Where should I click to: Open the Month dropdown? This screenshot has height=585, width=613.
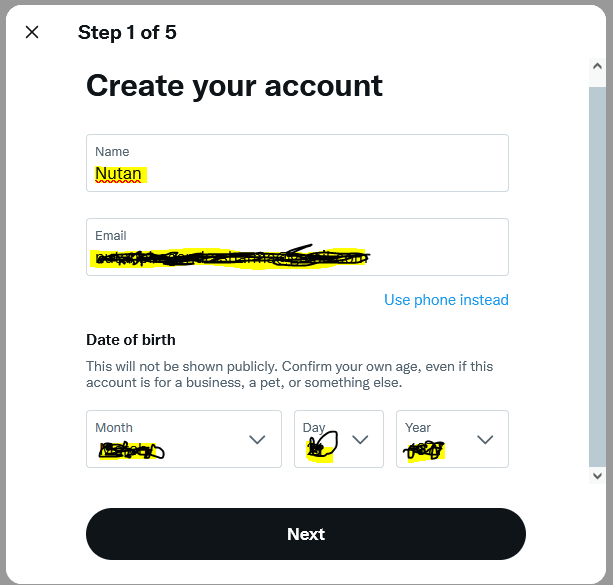click(x=184, y=439)
